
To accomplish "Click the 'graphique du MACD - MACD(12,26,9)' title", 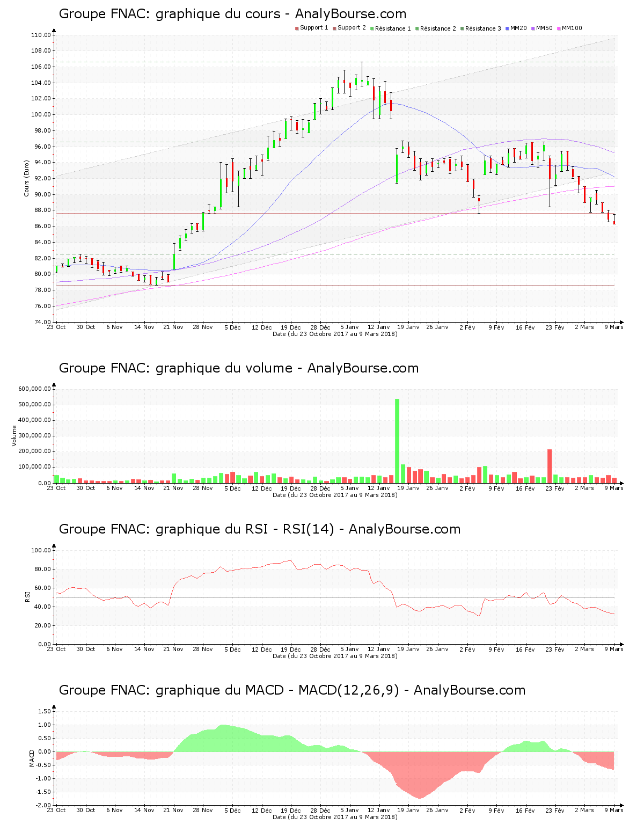I will pos(292,690).
